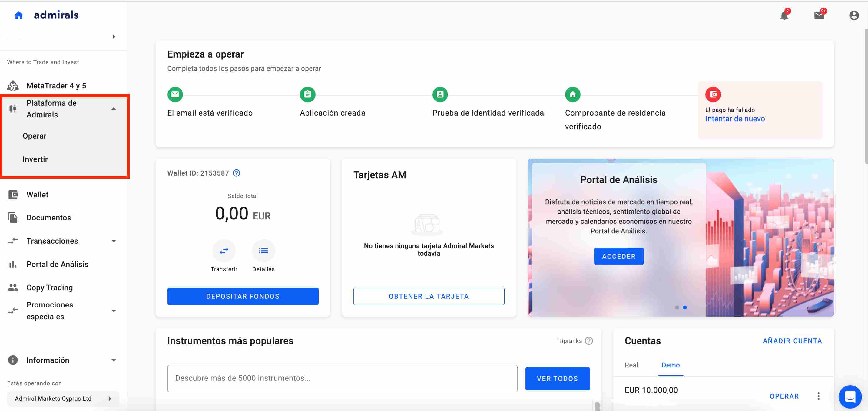The image size is (868, 411).
Task: Click the Portal de Análisis bar-chart icon
Action: pos(13,264)
